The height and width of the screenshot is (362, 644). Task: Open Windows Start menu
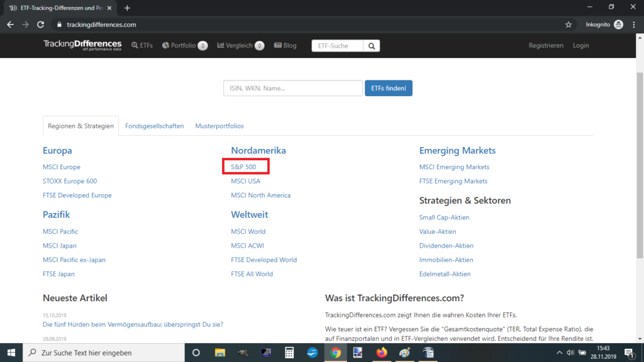point(11,353)
